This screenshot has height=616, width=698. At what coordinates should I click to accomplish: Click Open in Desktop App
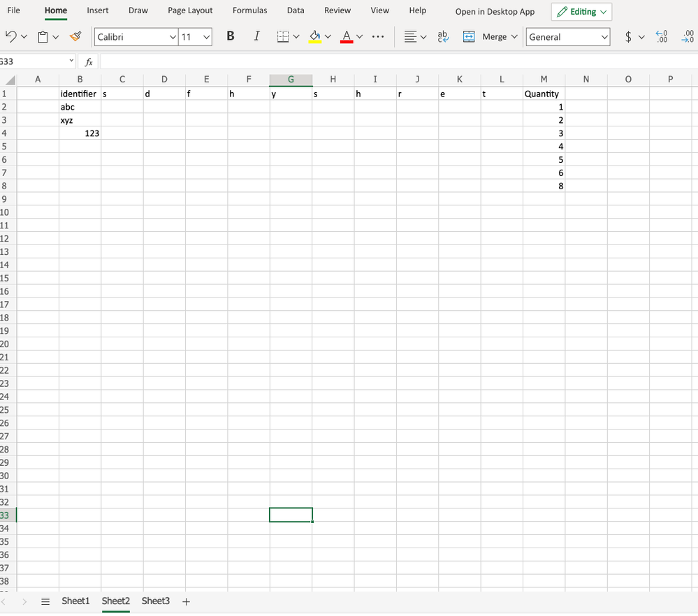pos(494,12)
